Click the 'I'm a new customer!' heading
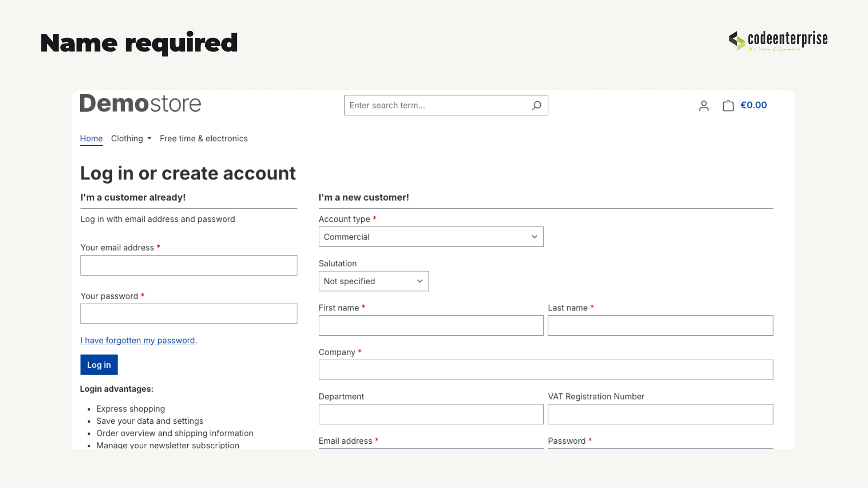This screenshot has height=488, width=868. [x=363, y=197]
